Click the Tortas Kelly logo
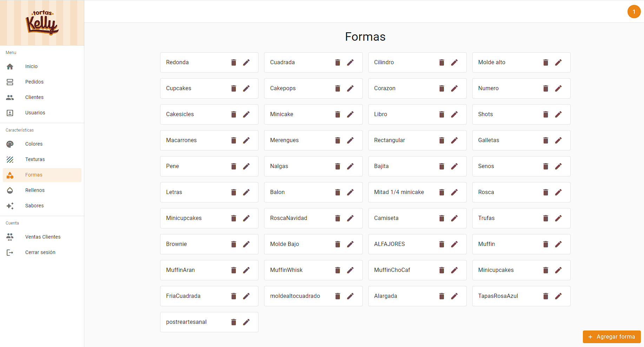The image size is (644, 347). coord(42,23)
